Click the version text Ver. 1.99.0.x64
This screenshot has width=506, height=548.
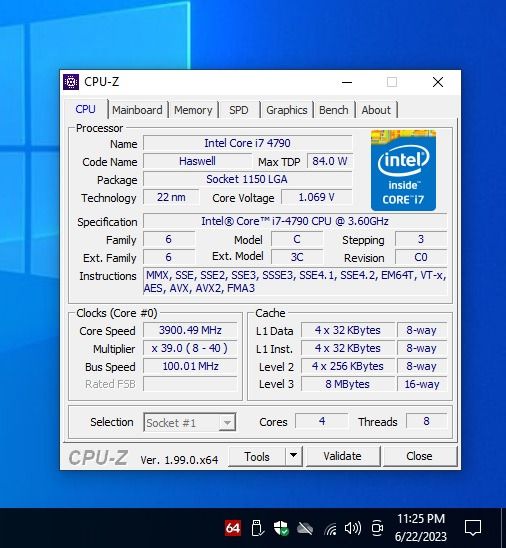tap(179, 460)
